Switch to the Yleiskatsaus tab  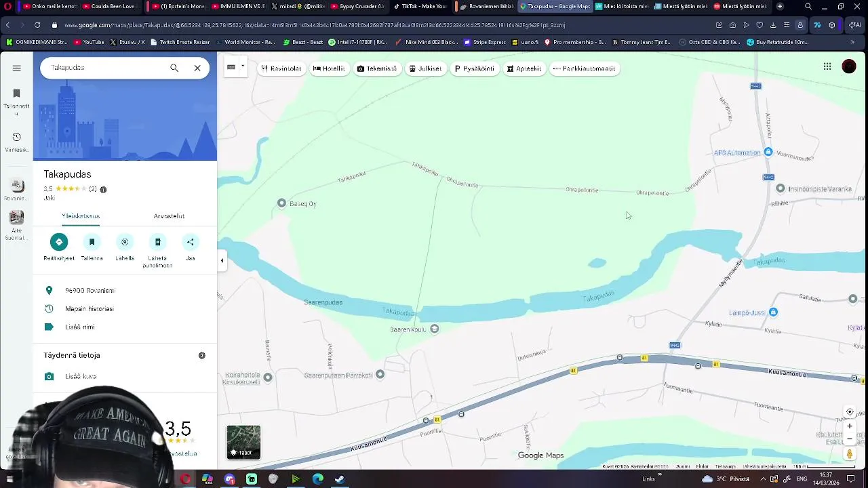coord(81,216)
